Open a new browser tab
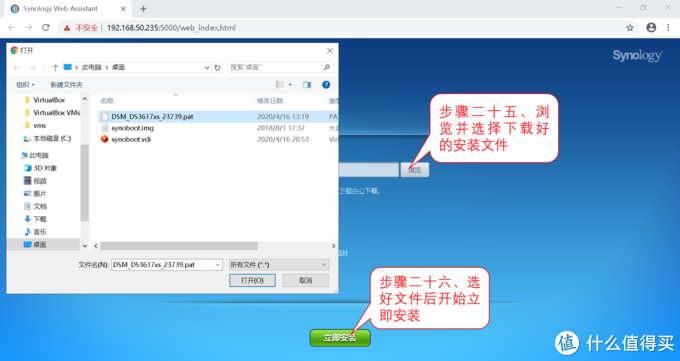Screen dimensions: 680x361 click(143, 9)
